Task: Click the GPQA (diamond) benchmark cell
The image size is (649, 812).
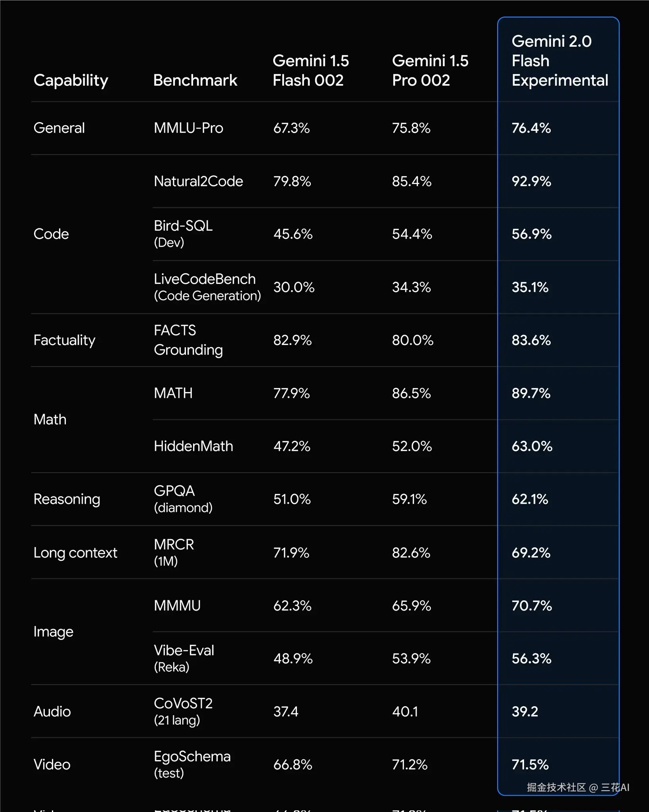Action: [183, 499]
